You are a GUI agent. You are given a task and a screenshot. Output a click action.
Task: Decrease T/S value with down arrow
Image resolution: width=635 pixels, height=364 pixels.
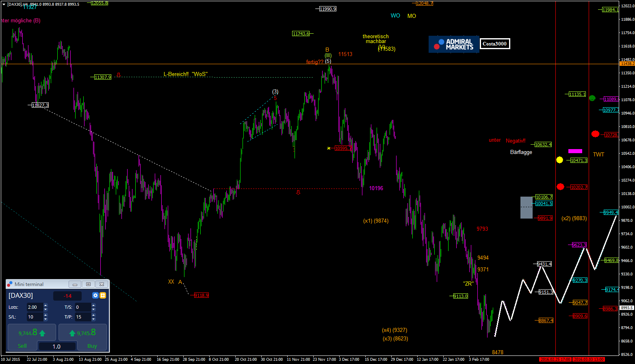coord(93,309)
